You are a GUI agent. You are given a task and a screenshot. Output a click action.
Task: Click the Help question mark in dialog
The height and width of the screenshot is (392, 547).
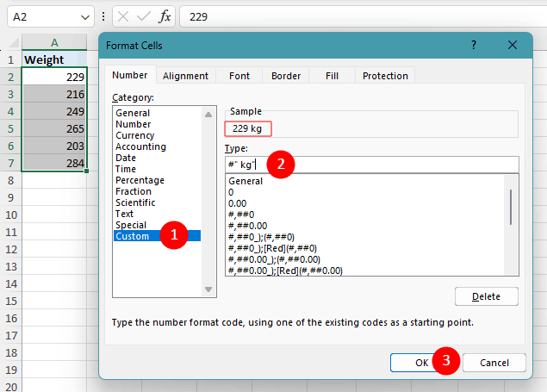tap(474, 46)
